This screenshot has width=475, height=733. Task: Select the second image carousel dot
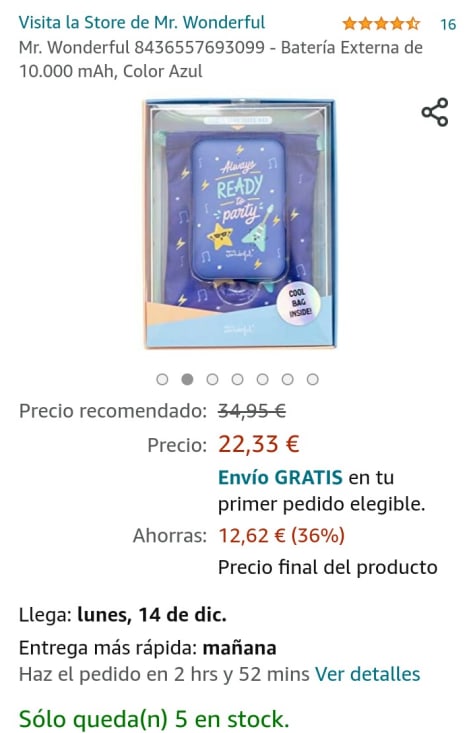click(x=187, y=379)
